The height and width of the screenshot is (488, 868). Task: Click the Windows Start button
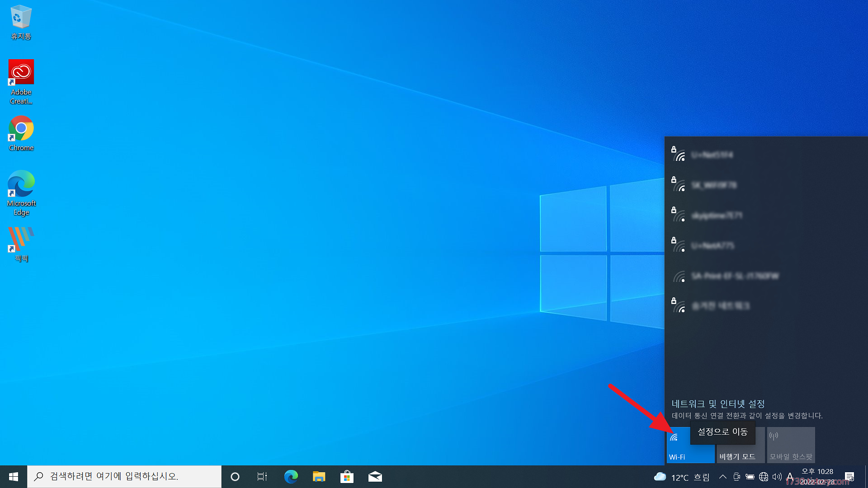14,477
